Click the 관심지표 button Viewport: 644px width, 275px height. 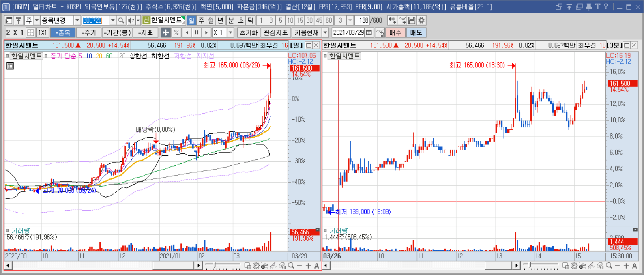click(x=276, y=32)
